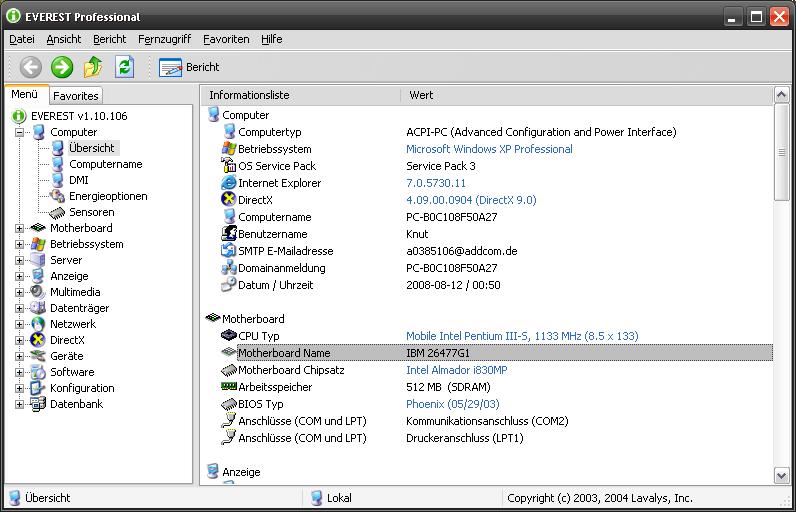This screenshot has height=512, width=796.
Task: Click the Datenträger drive icon in tree
Action: coord(38,308)
